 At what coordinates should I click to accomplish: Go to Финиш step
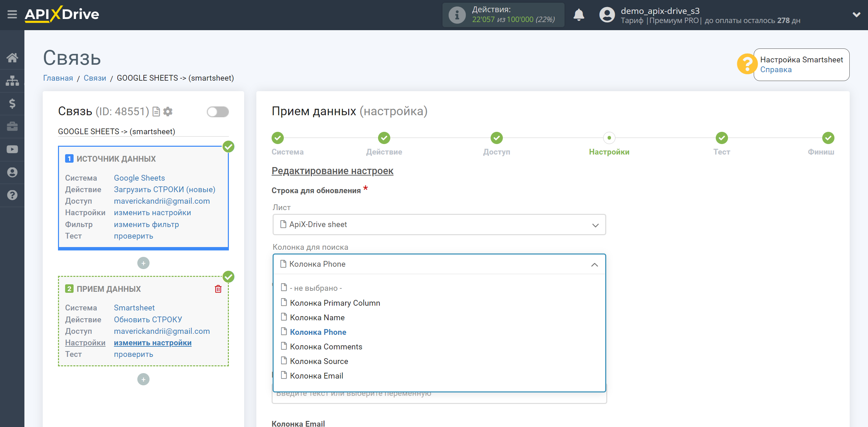tap(828, 138)
